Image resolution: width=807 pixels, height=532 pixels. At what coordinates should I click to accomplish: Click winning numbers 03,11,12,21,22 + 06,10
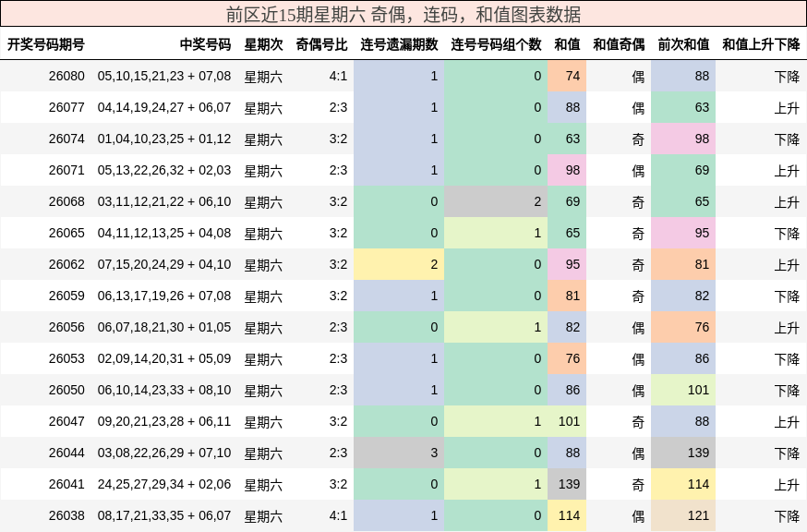click(x=164, y=202)
